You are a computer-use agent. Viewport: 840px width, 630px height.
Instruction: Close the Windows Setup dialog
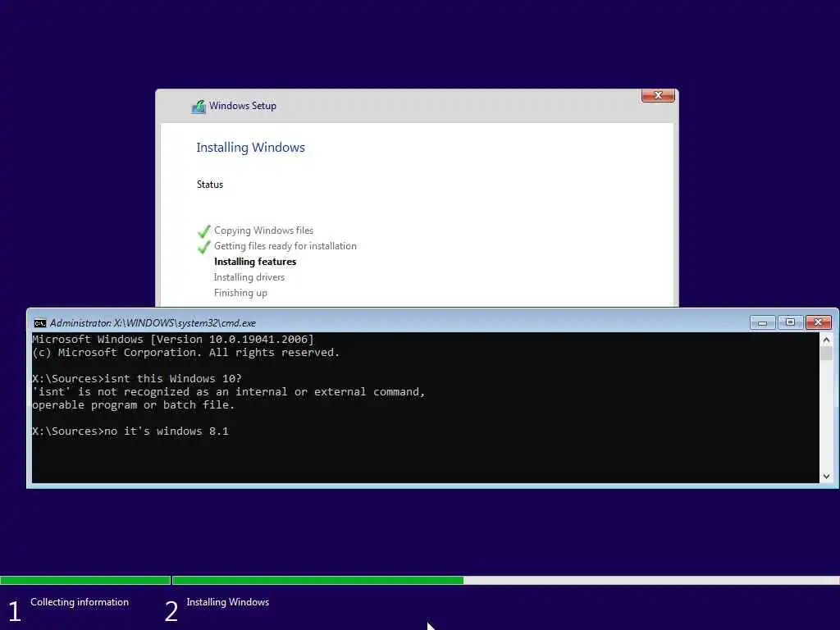click(x=658, y=95)
